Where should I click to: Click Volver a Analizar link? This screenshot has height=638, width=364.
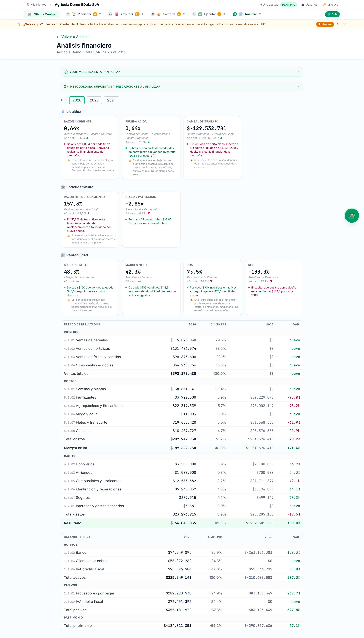coord(73,37)
